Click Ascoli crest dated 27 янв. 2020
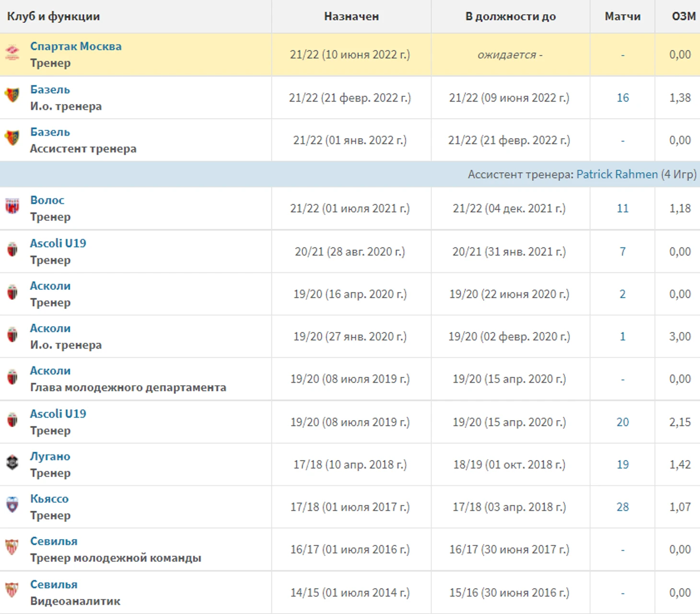 12,334
